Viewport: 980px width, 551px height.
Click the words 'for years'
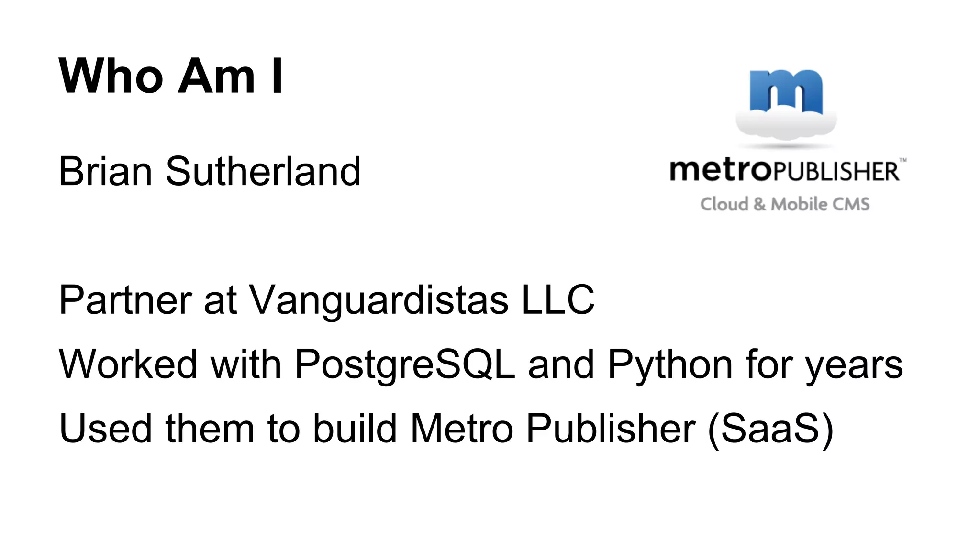[x=824, y=364]
